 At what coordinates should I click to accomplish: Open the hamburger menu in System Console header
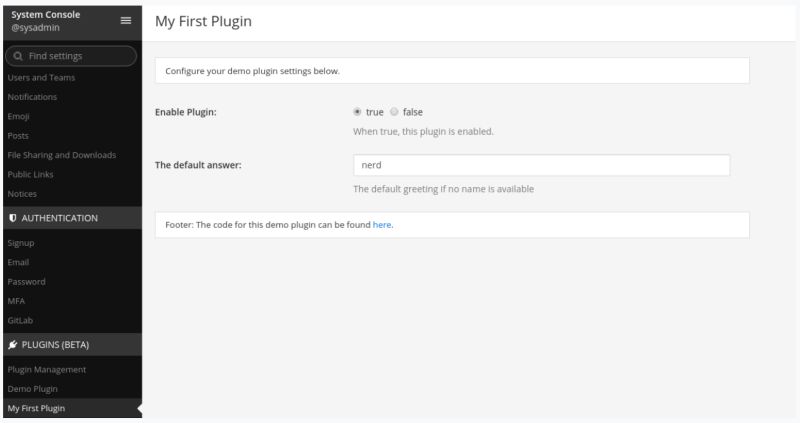point(125,20)
